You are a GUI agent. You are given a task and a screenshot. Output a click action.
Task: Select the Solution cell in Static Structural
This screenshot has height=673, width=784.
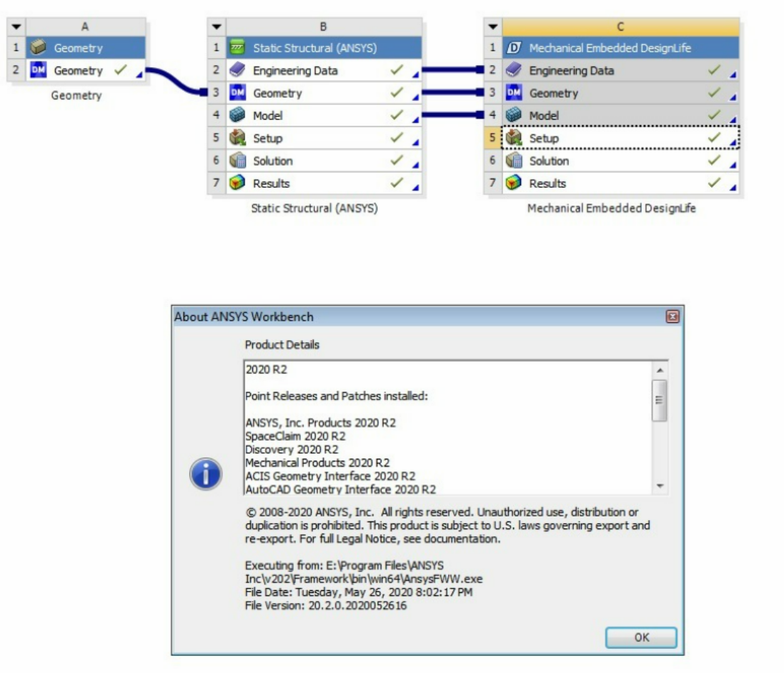point(314,161)
